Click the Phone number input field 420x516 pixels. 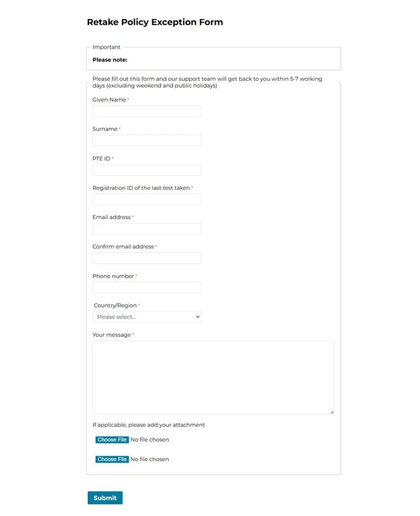(x=146, y=287)
